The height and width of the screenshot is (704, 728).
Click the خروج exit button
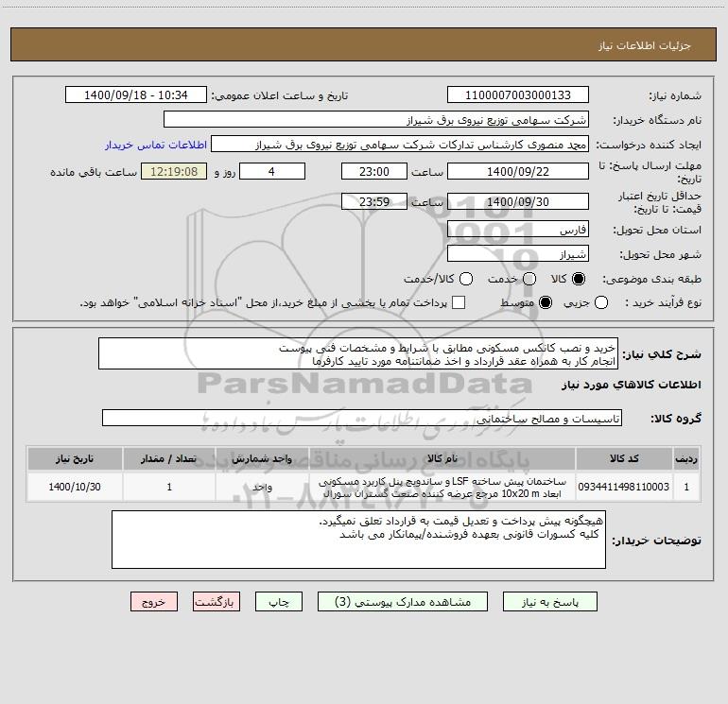[154, 602]
